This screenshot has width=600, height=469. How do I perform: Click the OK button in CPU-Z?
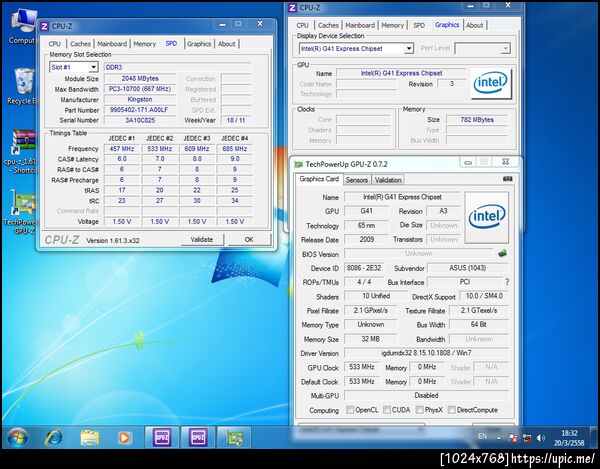[x=249, y=239]
